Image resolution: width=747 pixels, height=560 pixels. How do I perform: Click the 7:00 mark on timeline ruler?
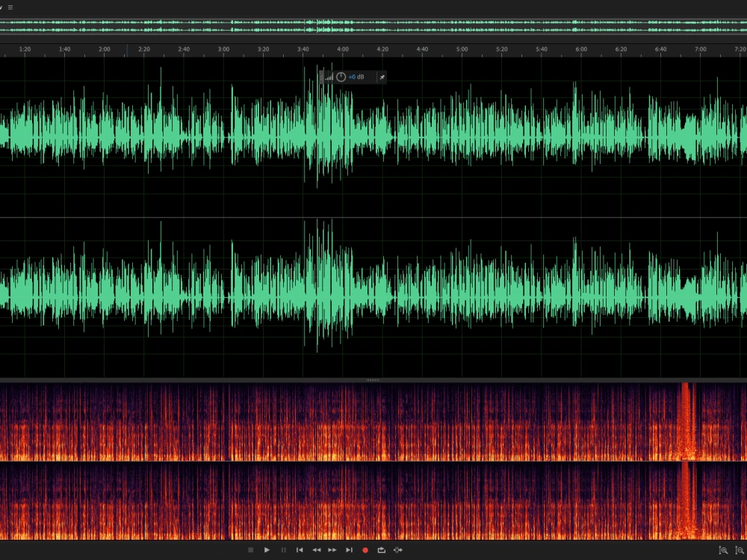click(701, 49)
